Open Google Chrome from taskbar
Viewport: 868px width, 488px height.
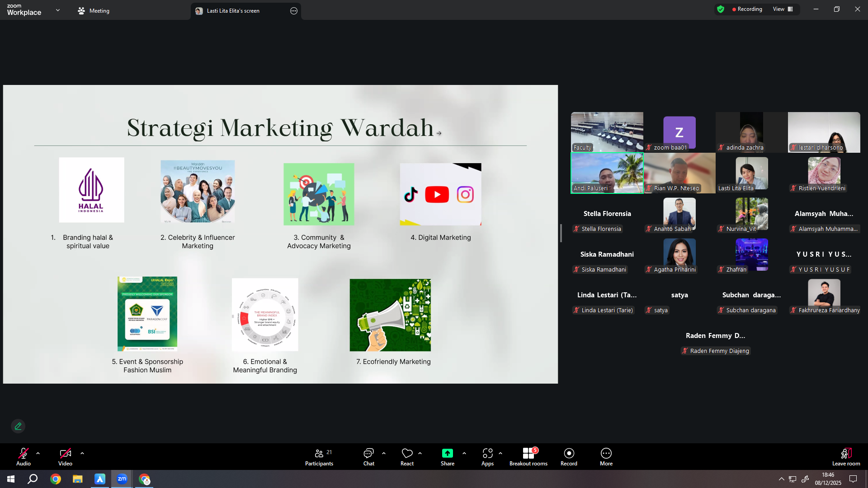click(56, 479)
